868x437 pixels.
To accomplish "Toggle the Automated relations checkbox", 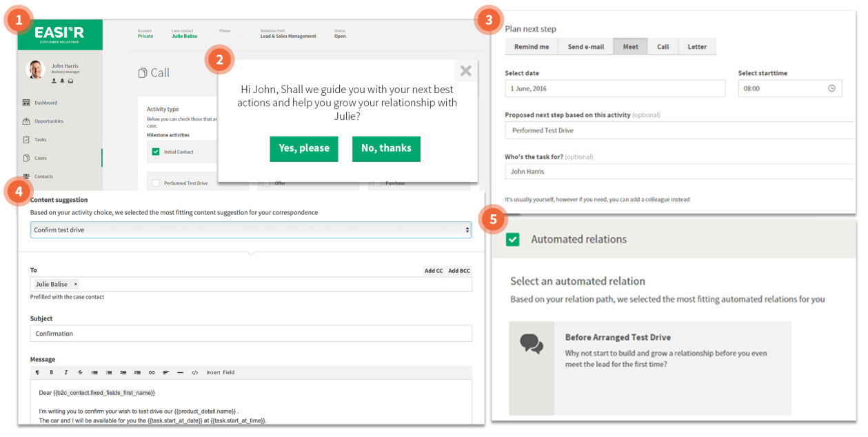I will 512,239.
